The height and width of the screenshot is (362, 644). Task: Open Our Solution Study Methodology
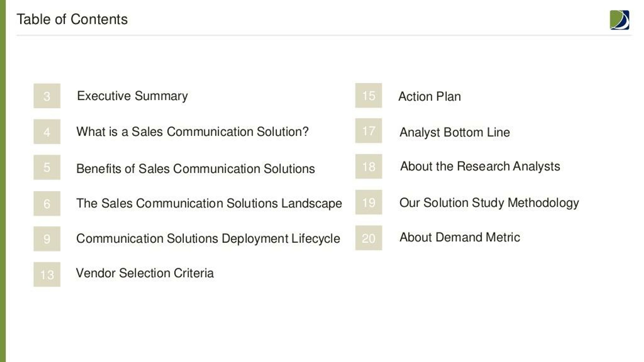(489, 203)
